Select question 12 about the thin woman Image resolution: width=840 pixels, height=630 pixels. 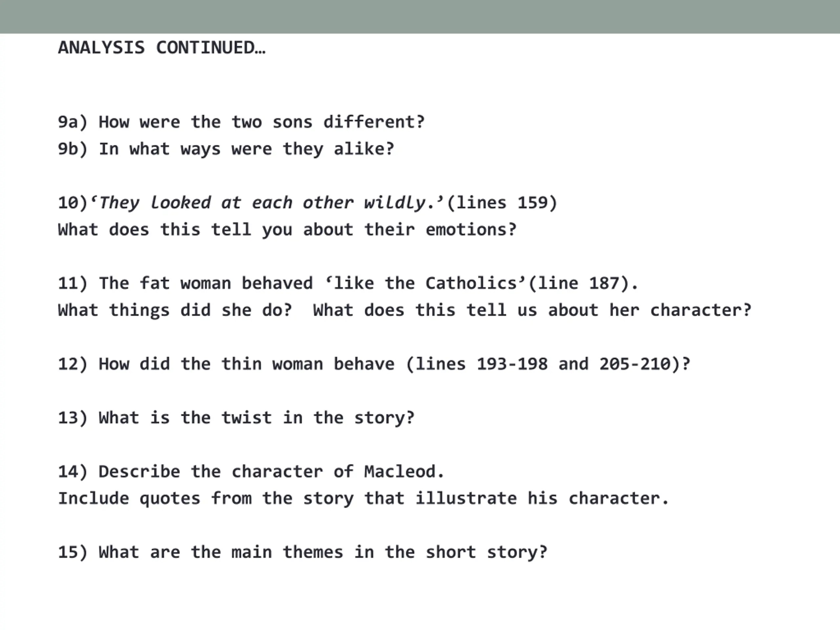[x=374, y=364]
